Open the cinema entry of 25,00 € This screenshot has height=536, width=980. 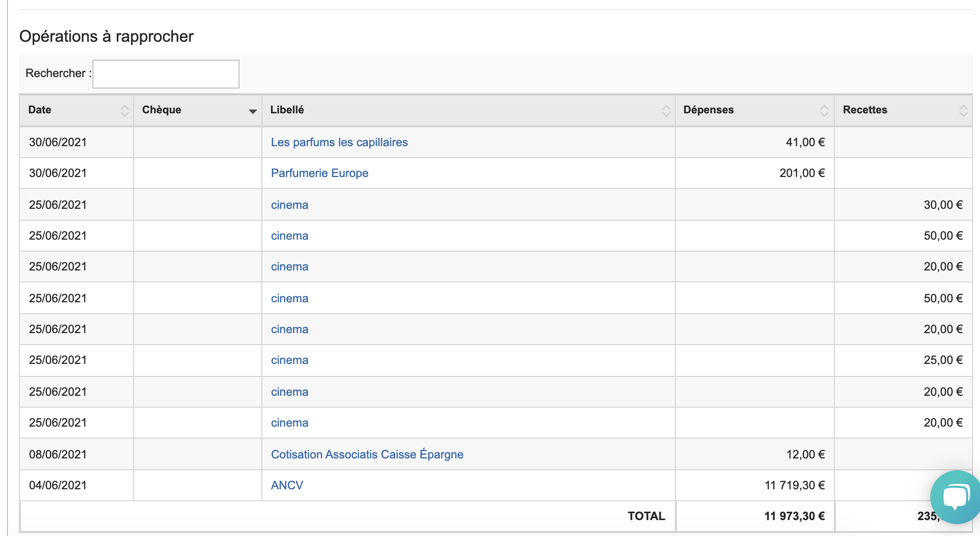tap(289, 360)
